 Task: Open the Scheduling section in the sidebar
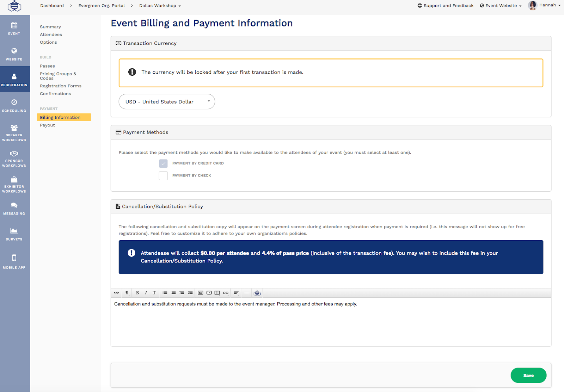click(x=14, y=105)
